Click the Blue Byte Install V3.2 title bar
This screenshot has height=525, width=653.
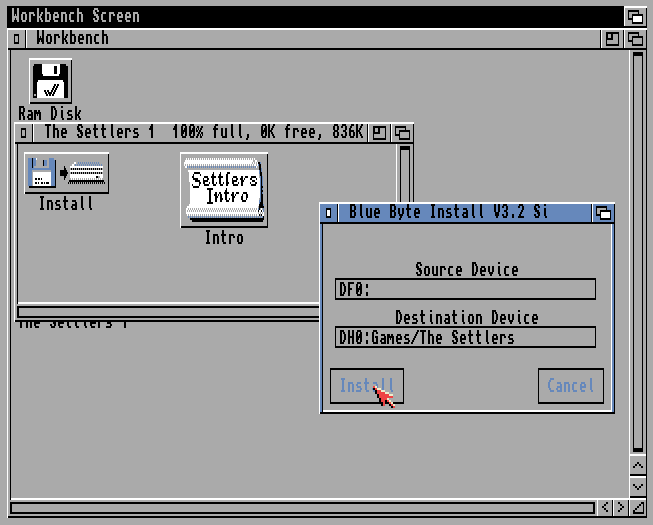point(465,213)
